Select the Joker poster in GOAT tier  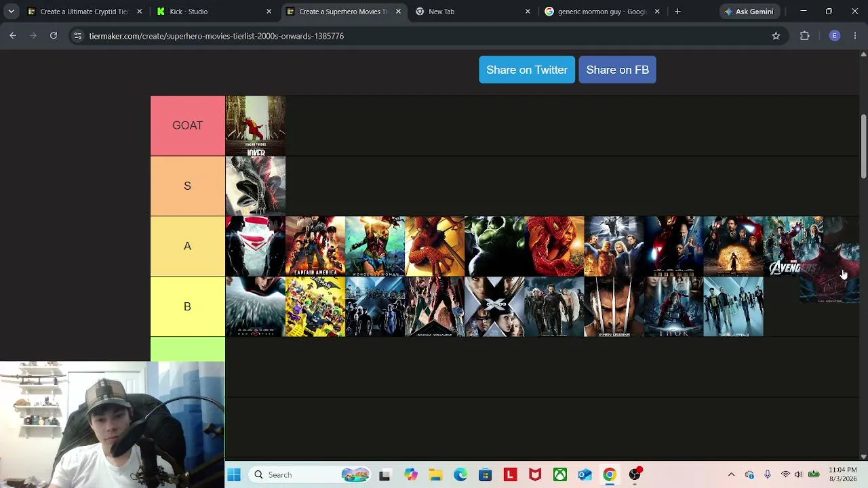[x=256, y=125]
